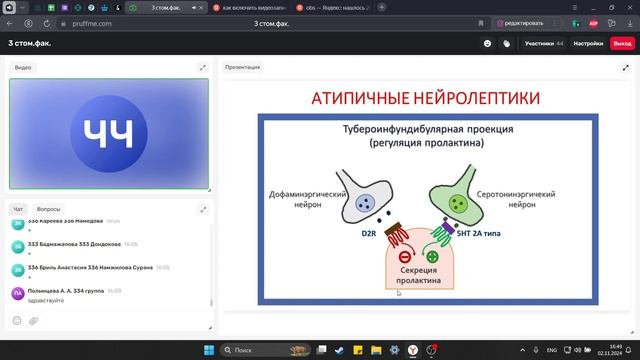Select the 3 стом.фак. browser tab
Image resolution: width=640 pixels, height=360 pixels.
pyautogui.click(x=166, y=8)
